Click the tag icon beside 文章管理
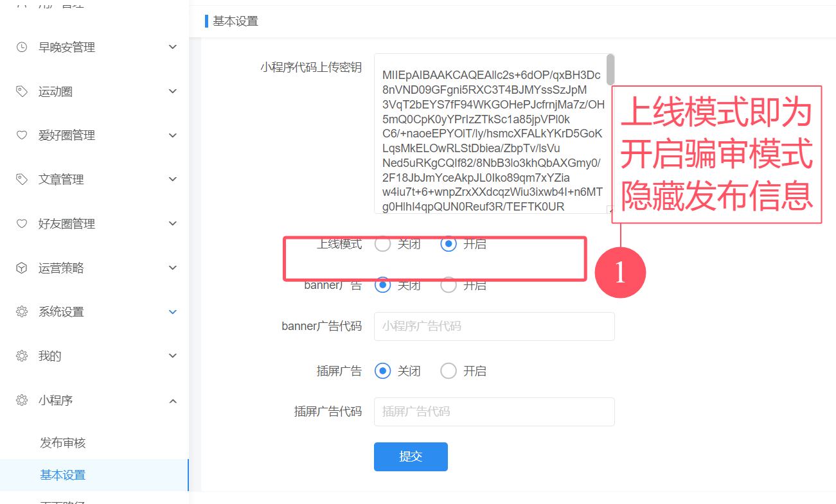 point(22,179)
